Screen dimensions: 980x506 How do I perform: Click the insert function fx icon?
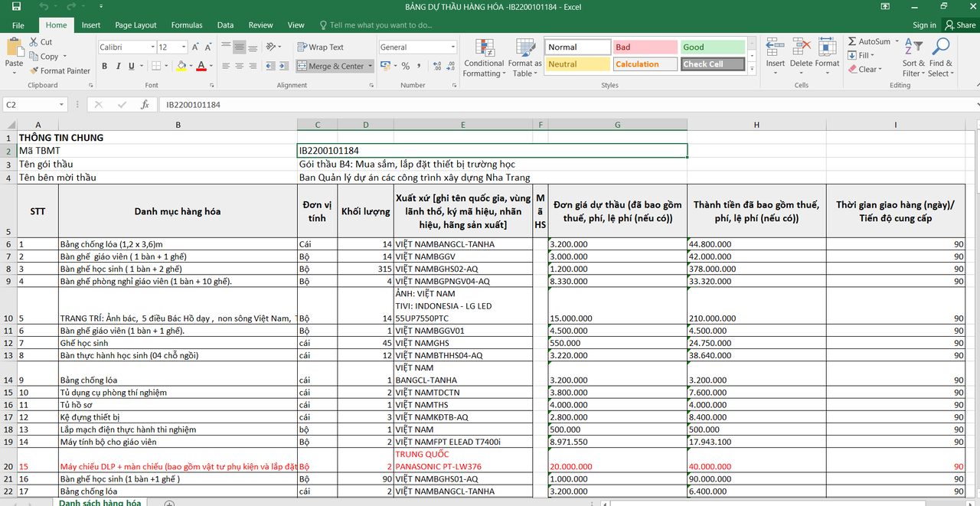coord(145,104)
